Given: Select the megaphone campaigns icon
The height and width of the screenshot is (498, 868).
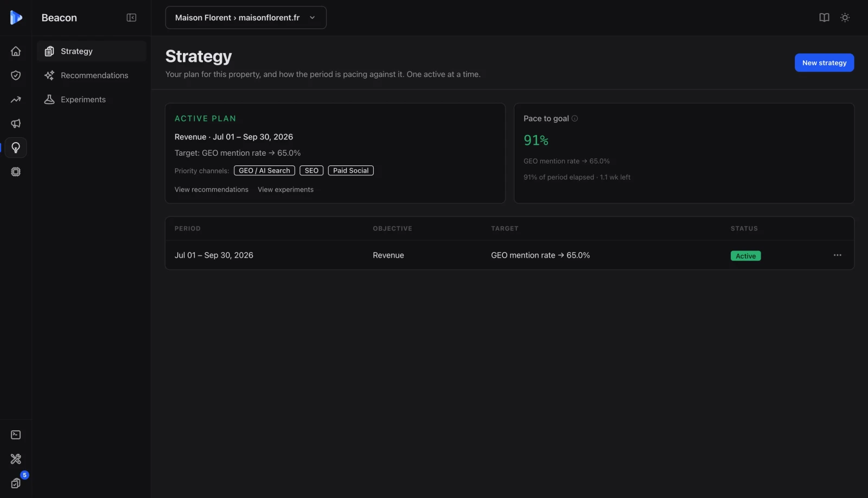Looking at the screenshot, I should (16, 124).
